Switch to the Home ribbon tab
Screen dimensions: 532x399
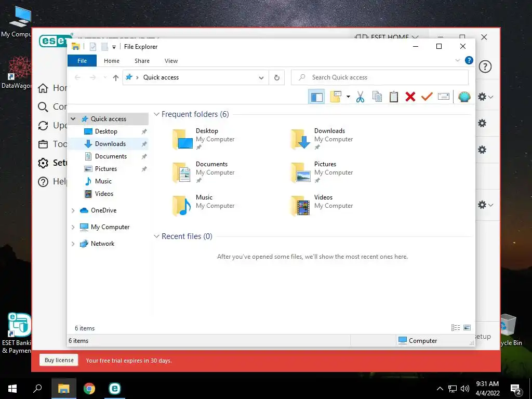point(112,61)
